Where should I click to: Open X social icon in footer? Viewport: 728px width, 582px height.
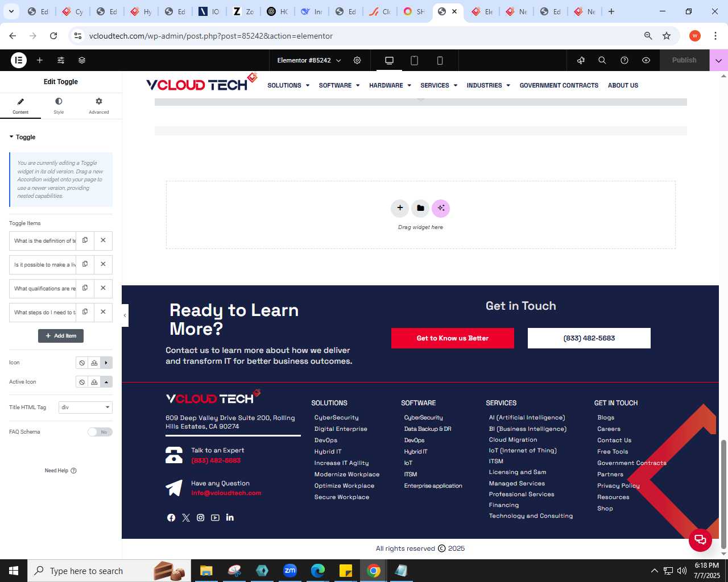pos(186,517)
